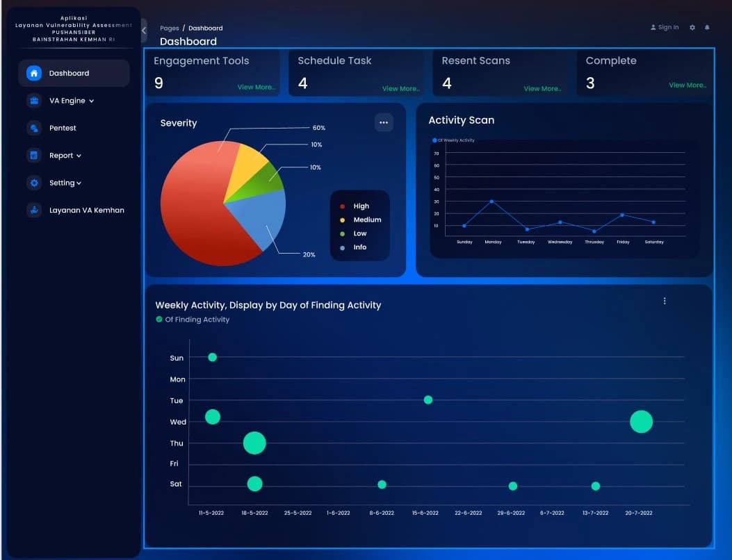Click the VA Engine briefcase icon
732x560 pixels.
pos(34,101)
